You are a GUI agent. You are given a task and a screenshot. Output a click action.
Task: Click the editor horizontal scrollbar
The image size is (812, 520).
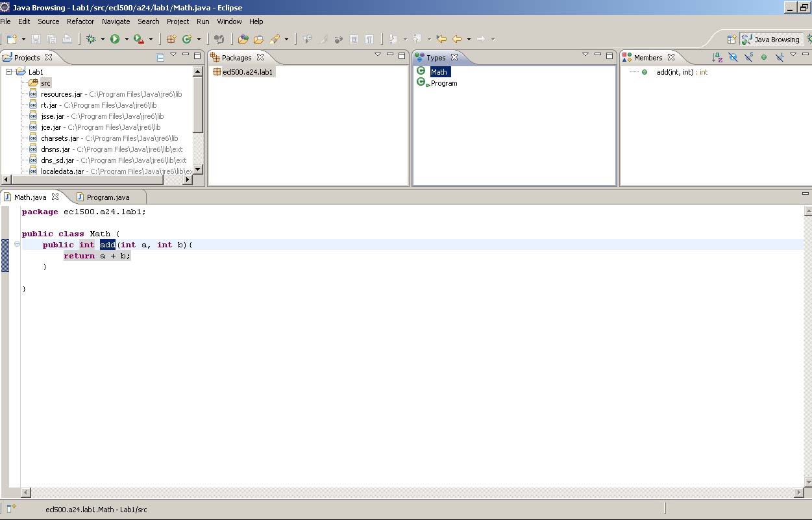[x=412, y=493]
